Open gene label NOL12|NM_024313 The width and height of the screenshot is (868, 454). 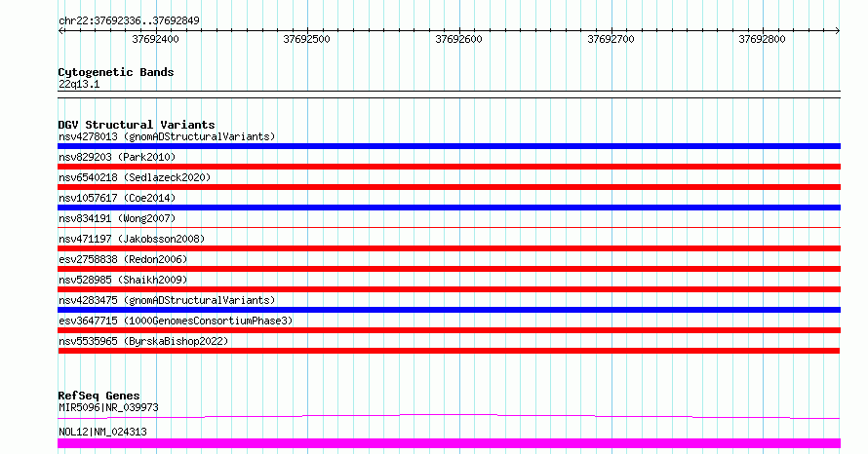(102, 432)
